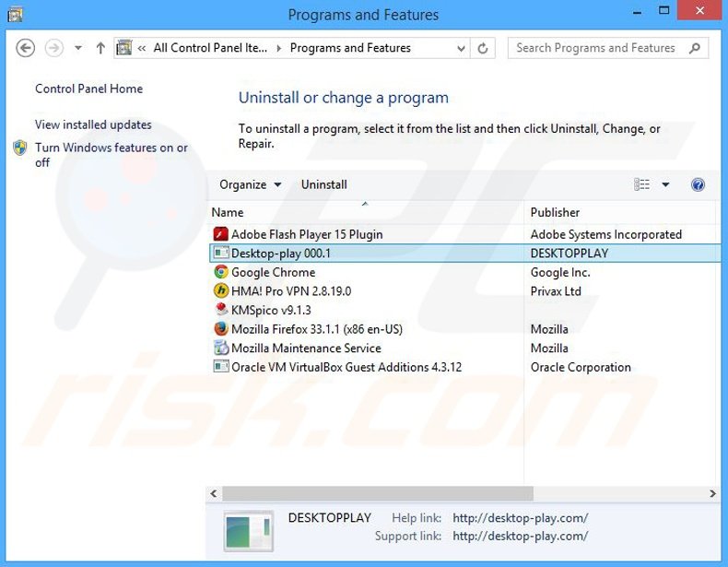Click Google Inc. publisher cell
Screen dimensions: 728x567
[560, 273]
